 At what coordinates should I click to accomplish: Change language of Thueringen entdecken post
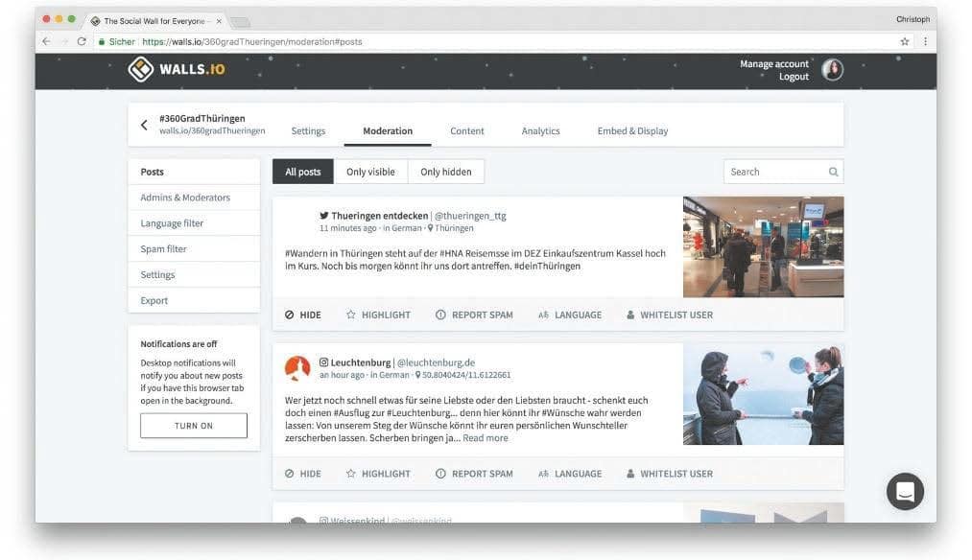point(570,315)
